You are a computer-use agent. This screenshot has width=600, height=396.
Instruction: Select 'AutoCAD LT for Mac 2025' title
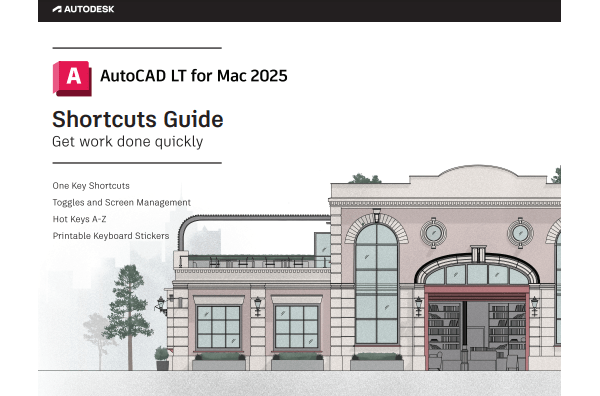click(x=194, y=76)
